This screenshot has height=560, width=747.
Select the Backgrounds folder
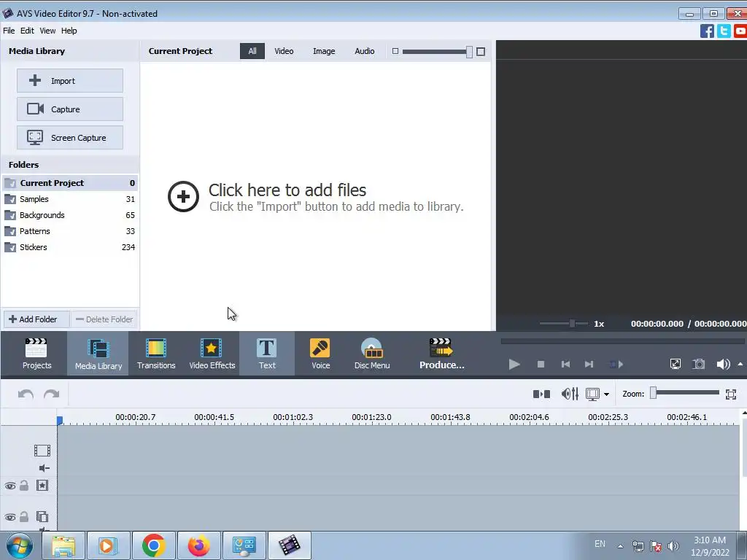click(x=70, y=215)
